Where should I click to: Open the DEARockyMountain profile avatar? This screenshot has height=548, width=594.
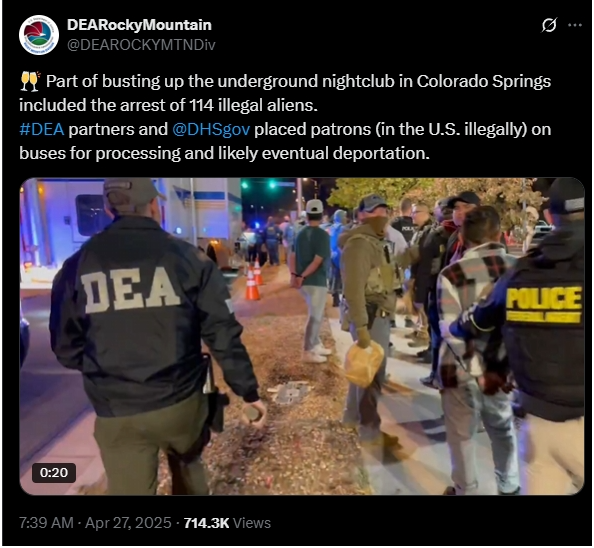(x=39, y=35)
